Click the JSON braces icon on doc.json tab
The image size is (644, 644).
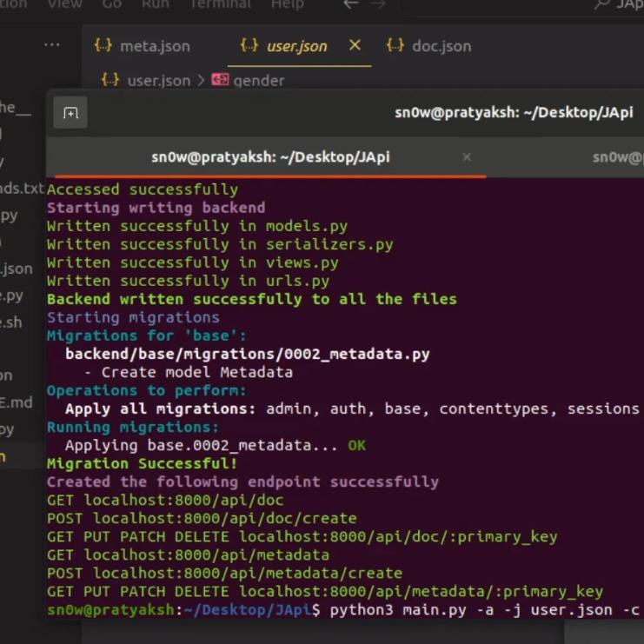pyautogui.click(x=395, y=46)
